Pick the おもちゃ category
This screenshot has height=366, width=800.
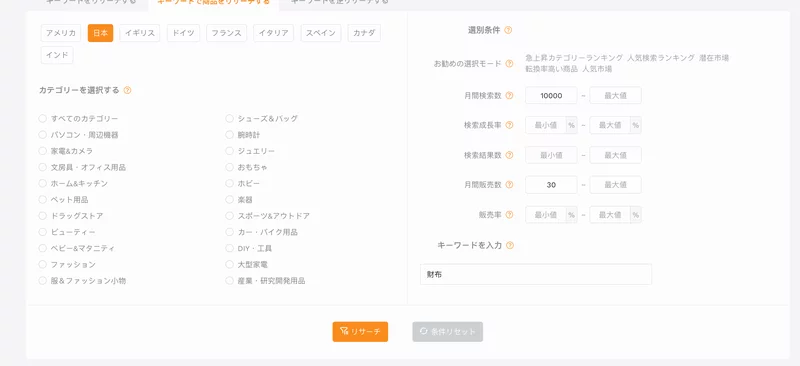coord(230,167)
